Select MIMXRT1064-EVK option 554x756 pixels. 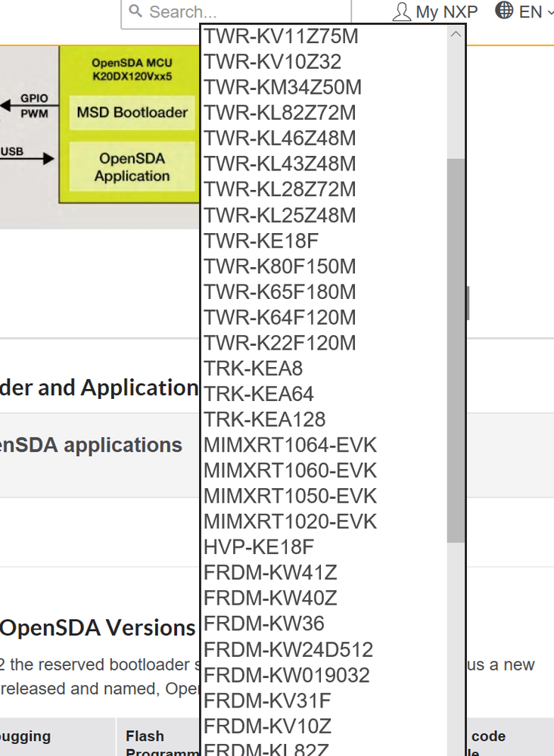[x=290, y=445]
